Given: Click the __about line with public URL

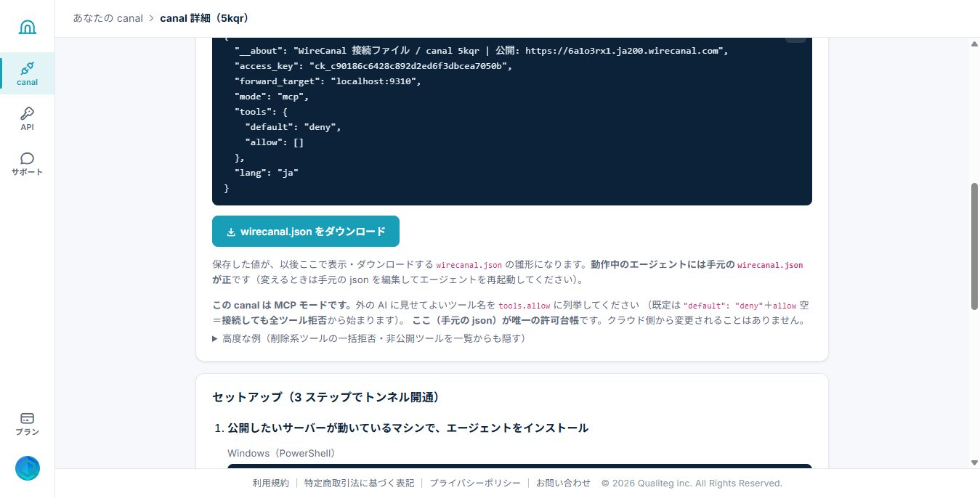Looking at the screenshot, I should pos(481,51).
